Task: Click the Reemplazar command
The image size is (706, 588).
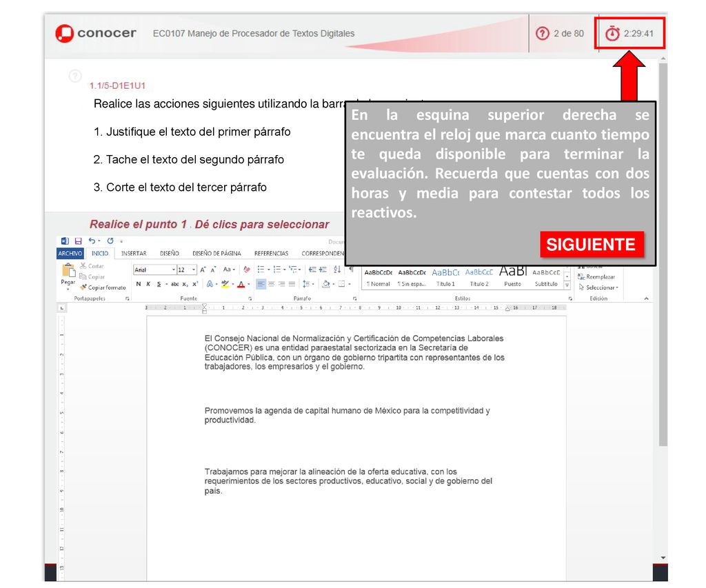Action: tap(596, 277)
